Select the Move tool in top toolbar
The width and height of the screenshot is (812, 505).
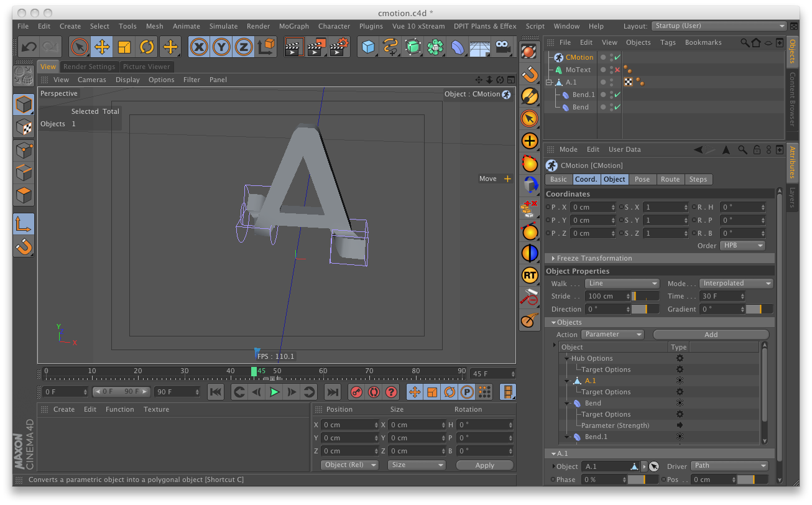(x=102, y=47)
